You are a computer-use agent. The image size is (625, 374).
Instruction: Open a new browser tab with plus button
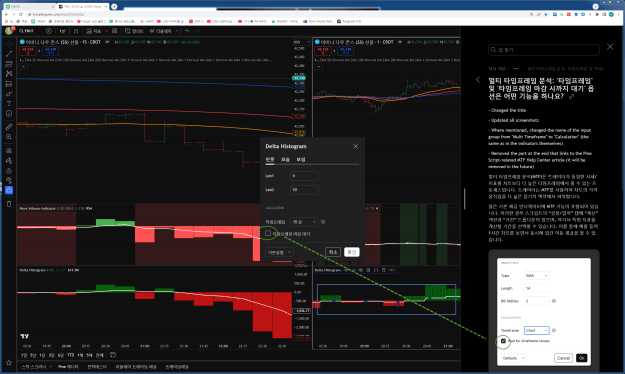[x=114, y=6]
